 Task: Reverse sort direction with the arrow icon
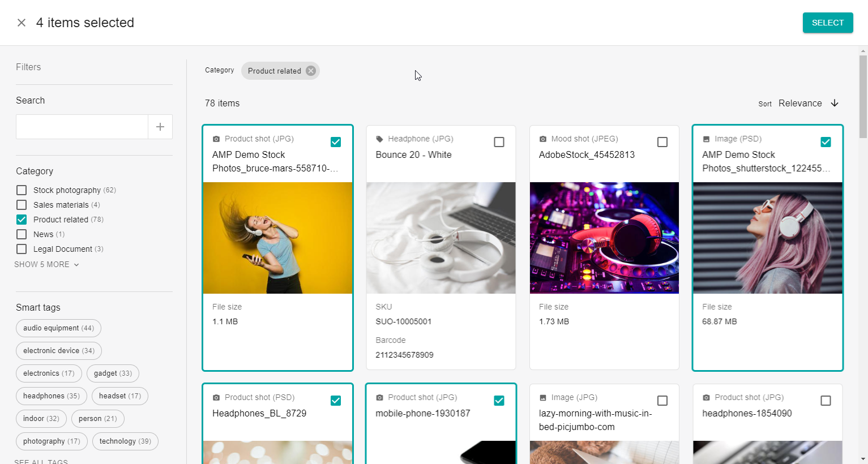tap(835, 103)
